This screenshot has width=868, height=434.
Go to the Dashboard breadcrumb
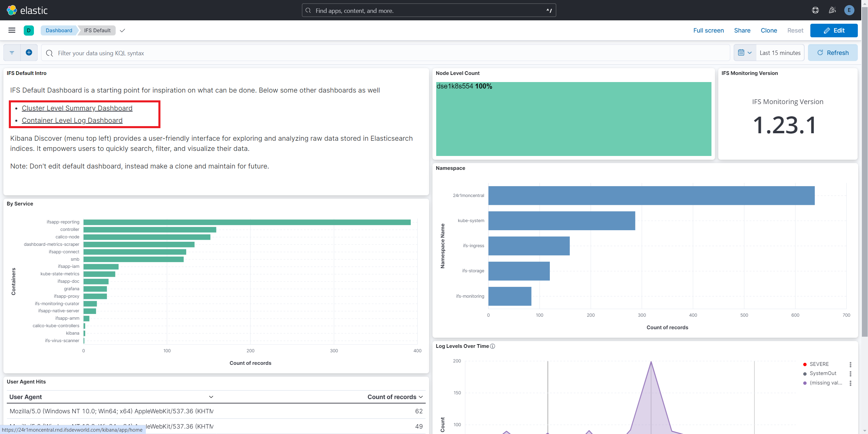58,30
